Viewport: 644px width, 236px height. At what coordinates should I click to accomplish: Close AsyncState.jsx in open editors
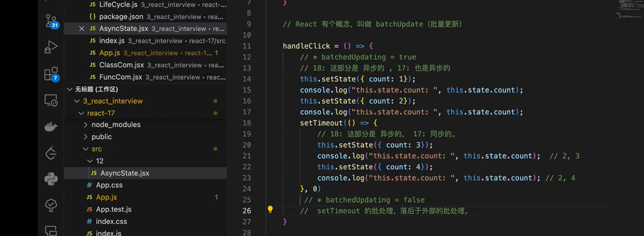tap(82, 29)
